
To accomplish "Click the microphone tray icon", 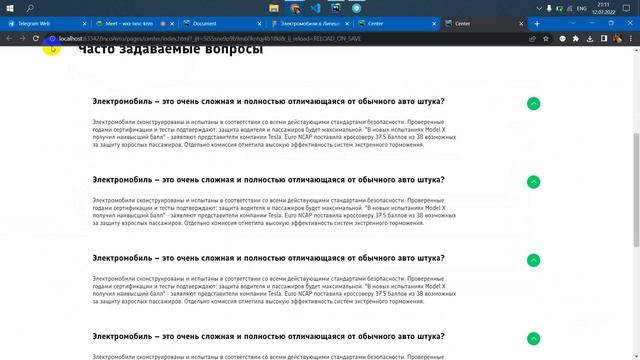I will coord(549,9).
